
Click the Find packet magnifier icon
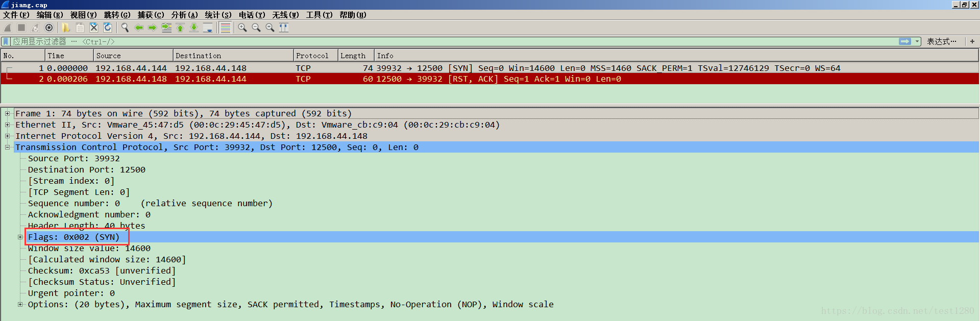coord(125,28)
